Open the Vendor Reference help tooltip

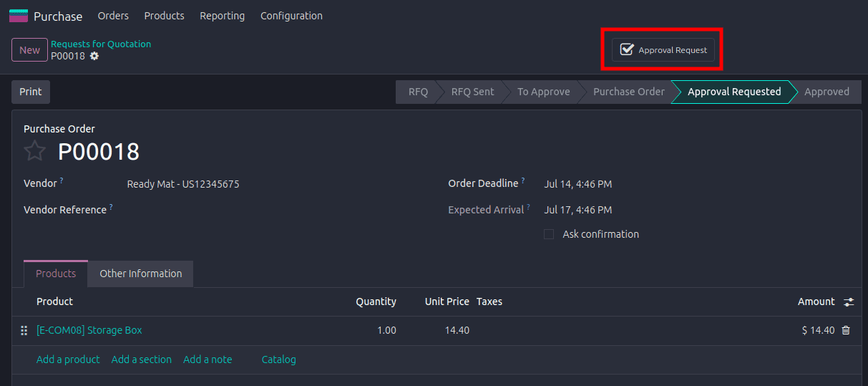pos(111,207)
